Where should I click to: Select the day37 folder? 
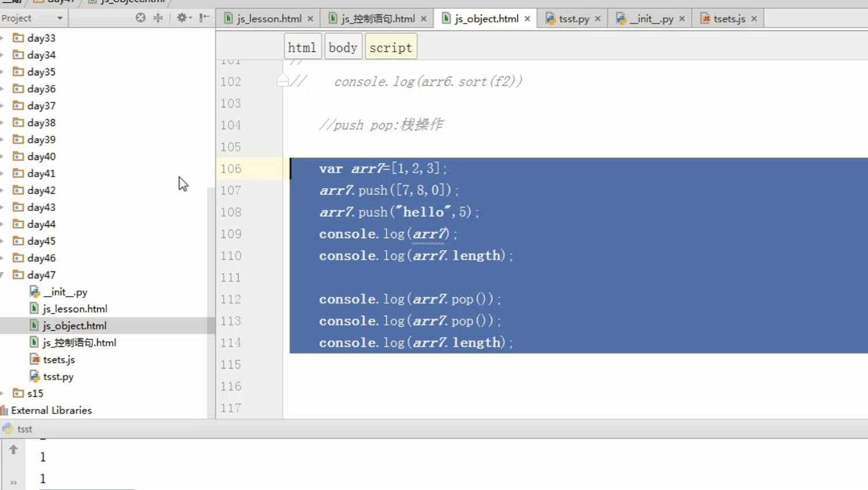point(41,106)
